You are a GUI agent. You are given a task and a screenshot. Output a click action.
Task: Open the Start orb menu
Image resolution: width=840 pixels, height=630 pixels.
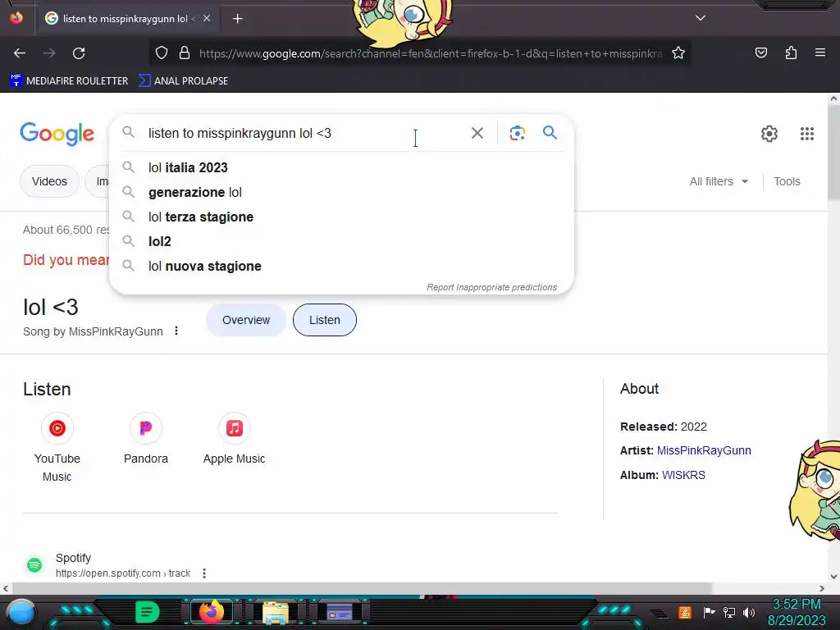point(21,613)
